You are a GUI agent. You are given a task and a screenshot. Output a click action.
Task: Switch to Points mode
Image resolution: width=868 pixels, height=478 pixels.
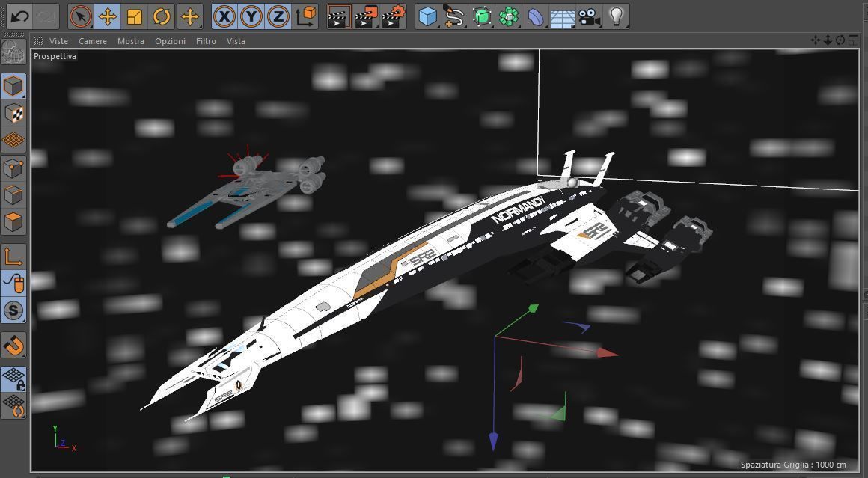click(x=13, y=168)
